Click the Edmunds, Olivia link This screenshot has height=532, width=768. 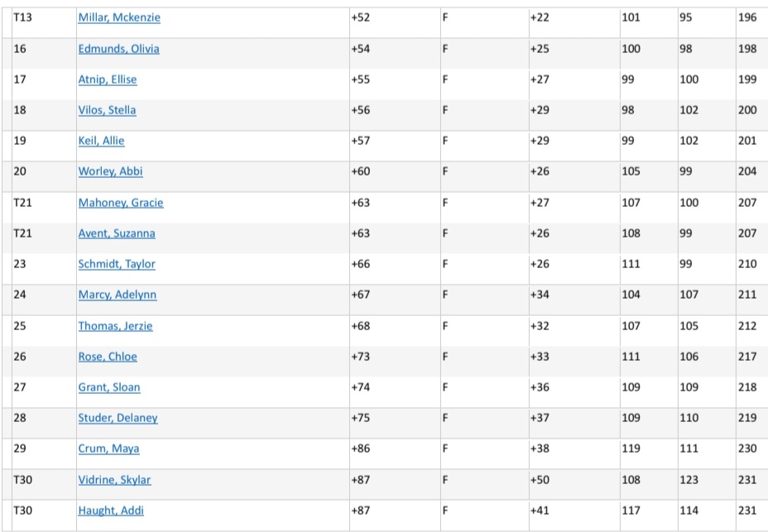coord(118,49)
